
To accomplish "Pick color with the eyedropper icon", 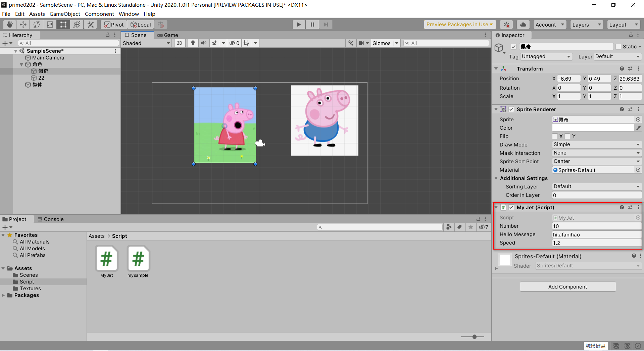I will click(638, 128).
